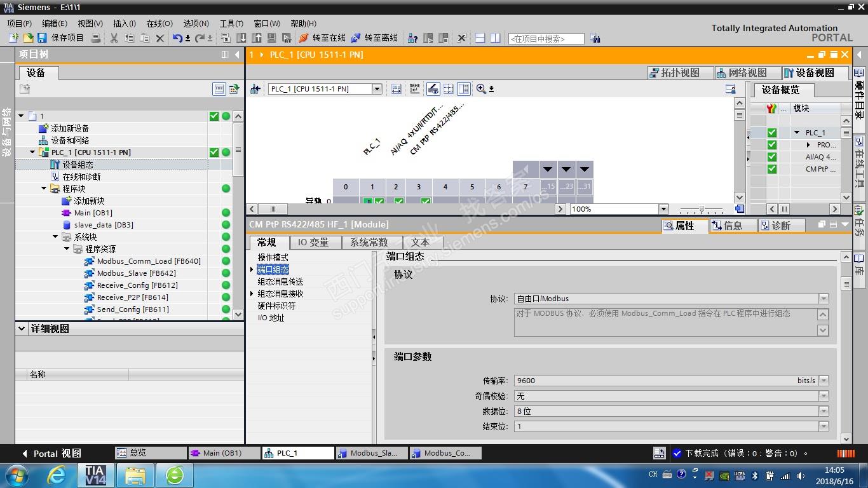The image size is (868, 488).
Task: Select Modbus_Slave [FB642] in the project tree
Action: pyautogui.click(x=136, y=273)
